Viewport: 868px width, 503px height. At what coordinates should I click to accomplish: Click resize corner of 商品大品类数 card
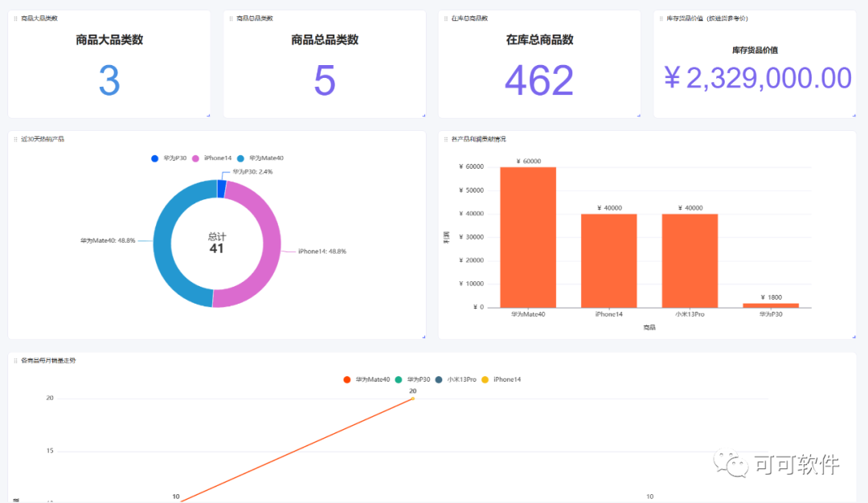pos(208,115)
